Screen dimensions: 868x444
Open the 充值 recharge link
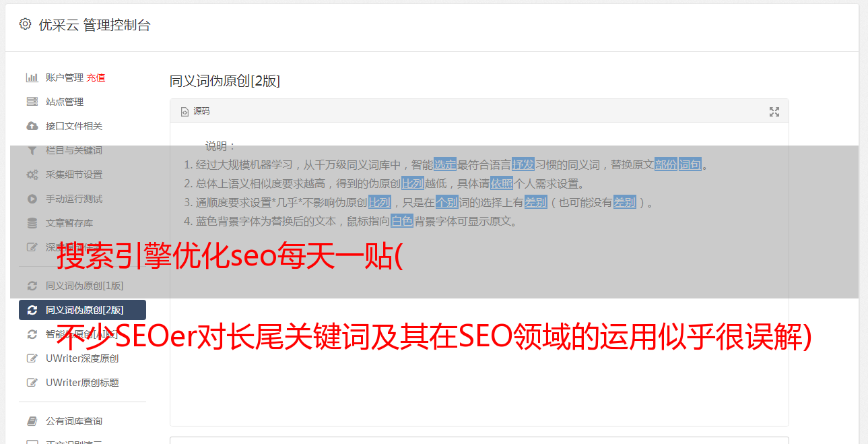point(96,77)
